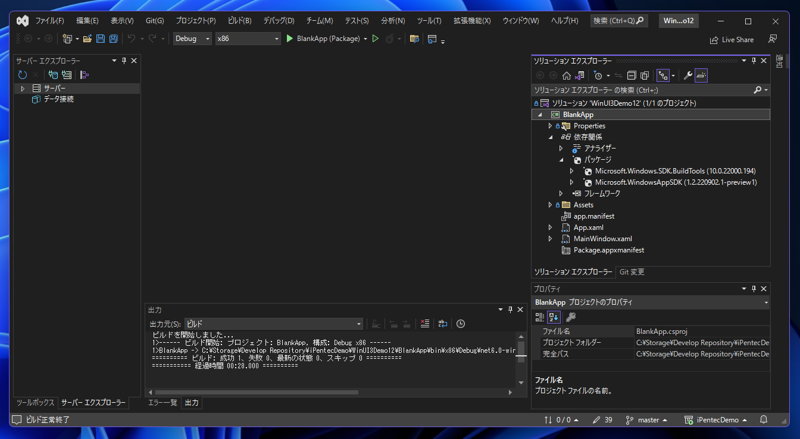
Task: Expand the アナライザー node
Action: click(561, 149)
